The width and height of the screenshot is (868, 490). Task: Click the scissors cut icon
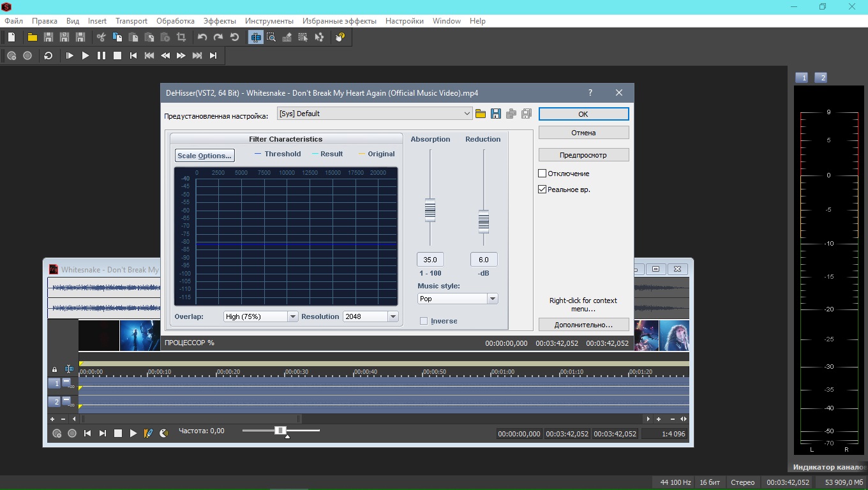(x=101, y=38)
